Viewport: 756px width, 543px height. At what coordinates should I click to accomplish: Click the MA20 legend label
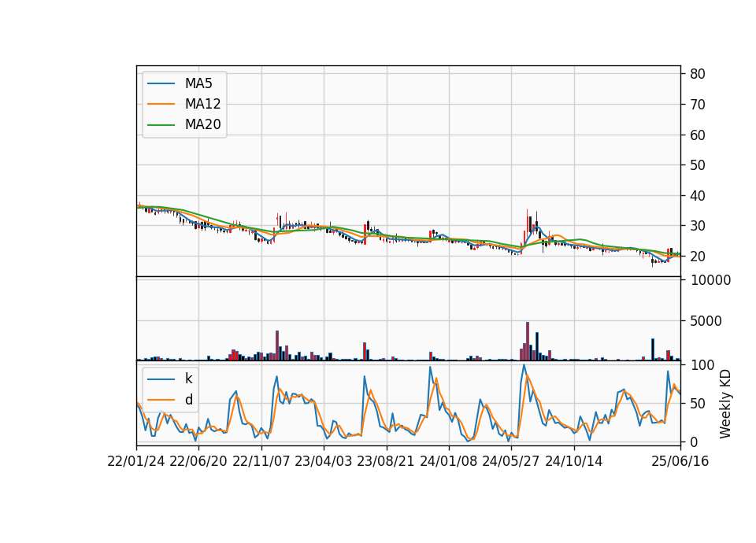point(202,124)
